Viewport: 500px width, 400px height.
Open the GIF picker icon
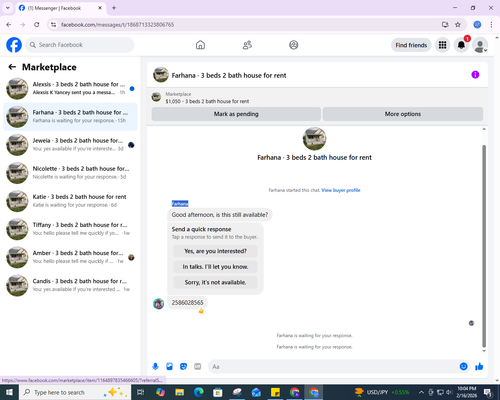[198, 367]
